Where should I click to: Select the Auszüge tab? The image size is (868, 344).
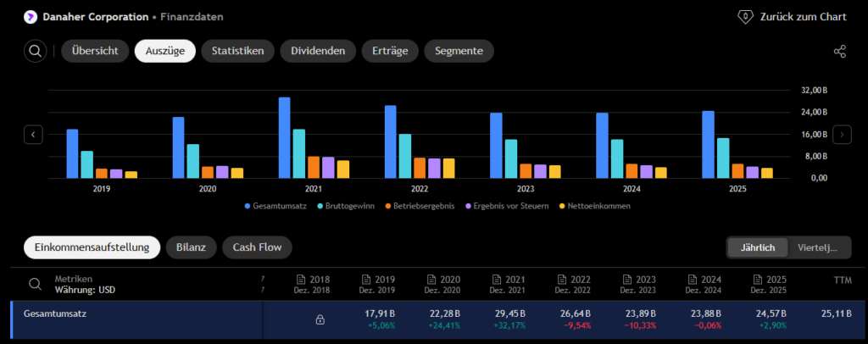tap(165, 51)
